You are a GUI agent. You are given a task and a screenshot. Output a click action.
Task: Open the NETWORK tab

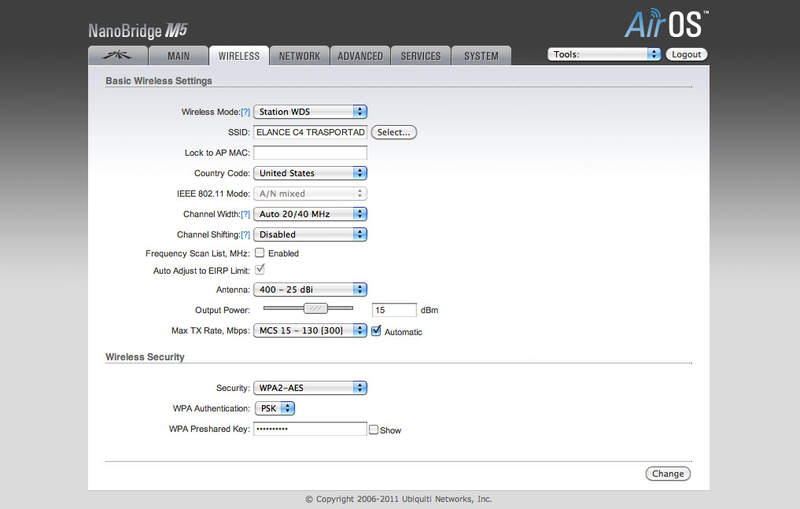click(x=299, y=56)
